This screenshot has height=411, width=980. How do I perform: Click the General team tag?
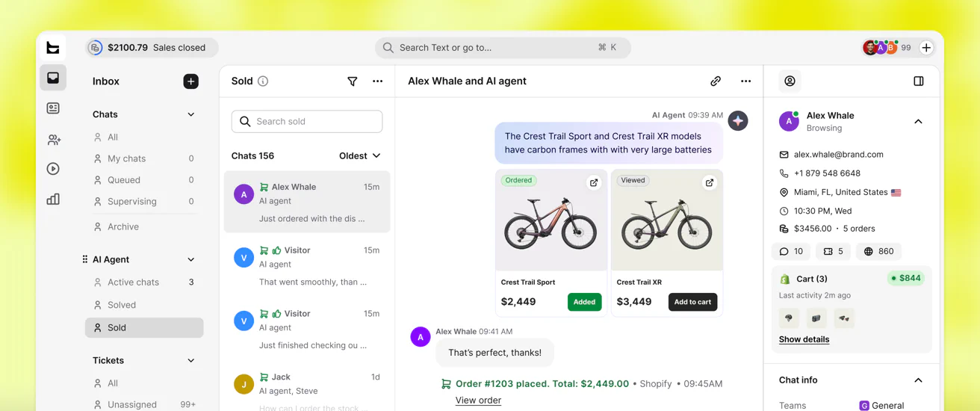coord(881,406)
